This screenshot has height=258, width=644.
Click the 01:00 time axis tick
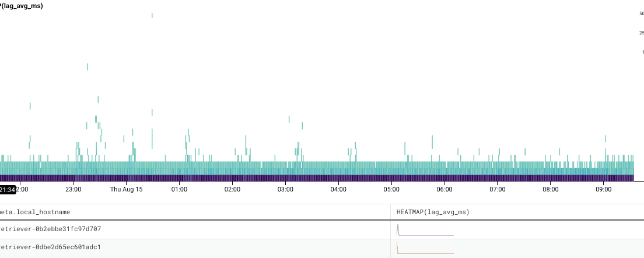pos(179,190)
